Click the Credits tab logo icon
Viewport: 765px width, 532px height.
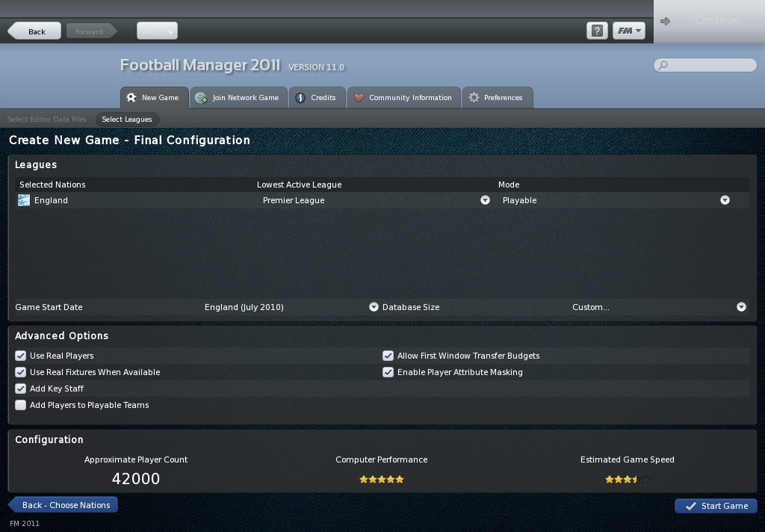pyautogui.click(x=300, y=98)
